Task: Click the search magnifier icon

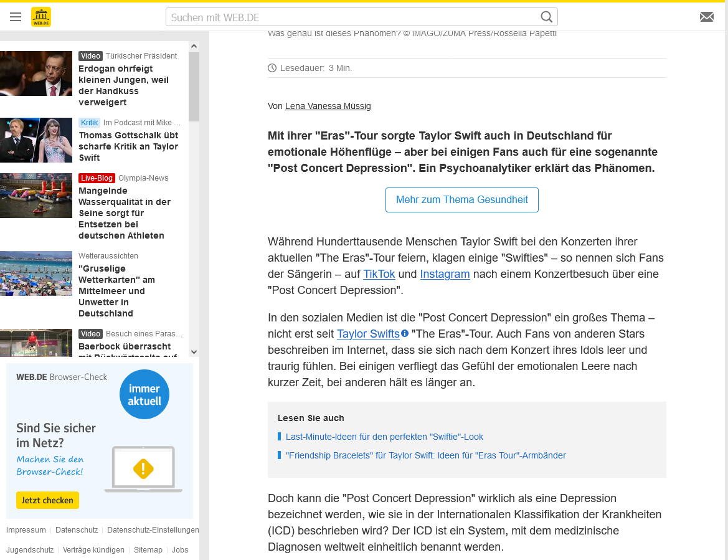Action: pyautogui.click(x=546, y=17)
